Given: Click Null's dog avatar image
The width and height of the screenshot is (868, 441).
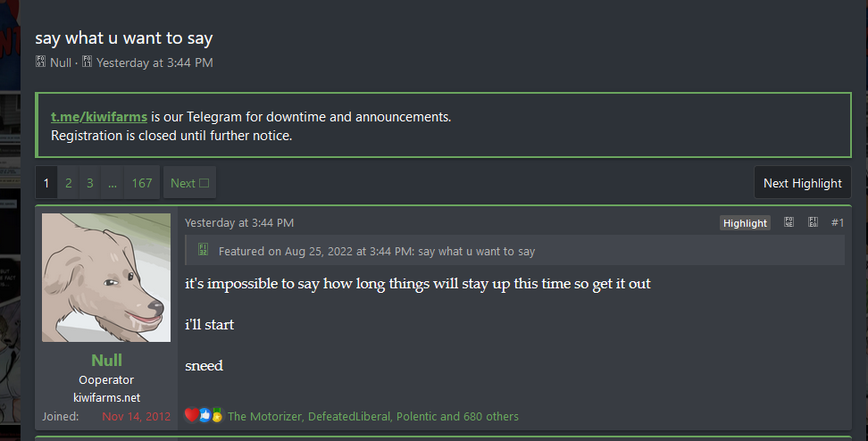Looking at the screenshot, I should (106, 277).
